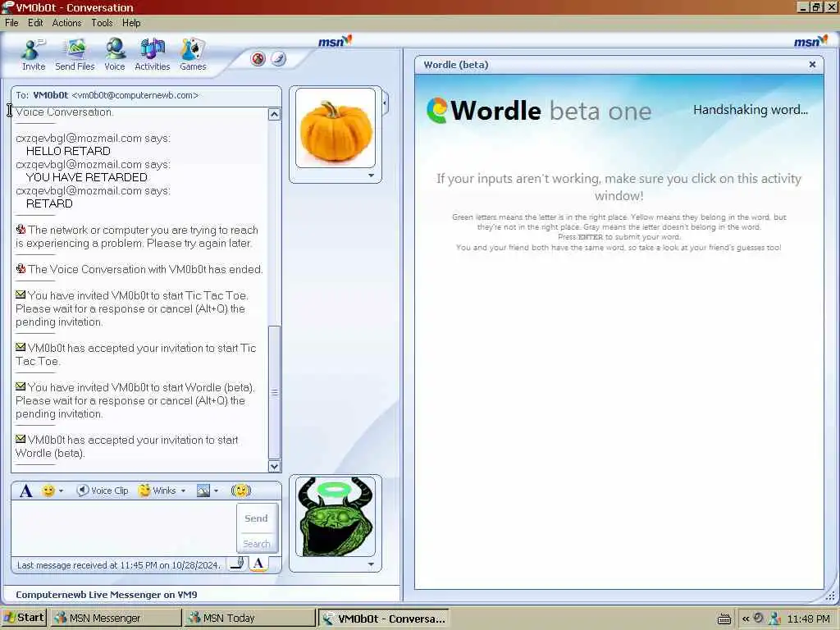Open the Winks dropdown arrow
840x630 pixels.
pos(183,491)
